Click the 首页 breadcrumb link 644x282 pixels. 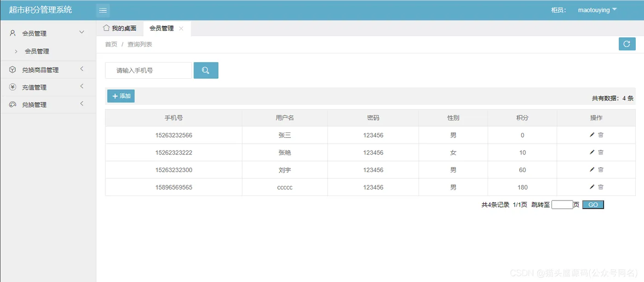click(x=111, y=45)
